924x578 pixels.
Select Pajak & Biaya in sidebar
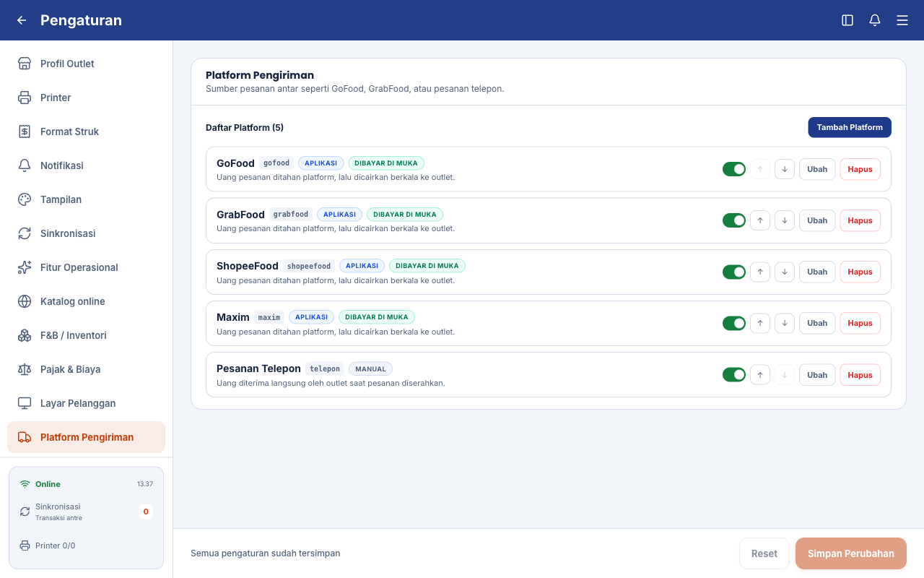[86, 369]
